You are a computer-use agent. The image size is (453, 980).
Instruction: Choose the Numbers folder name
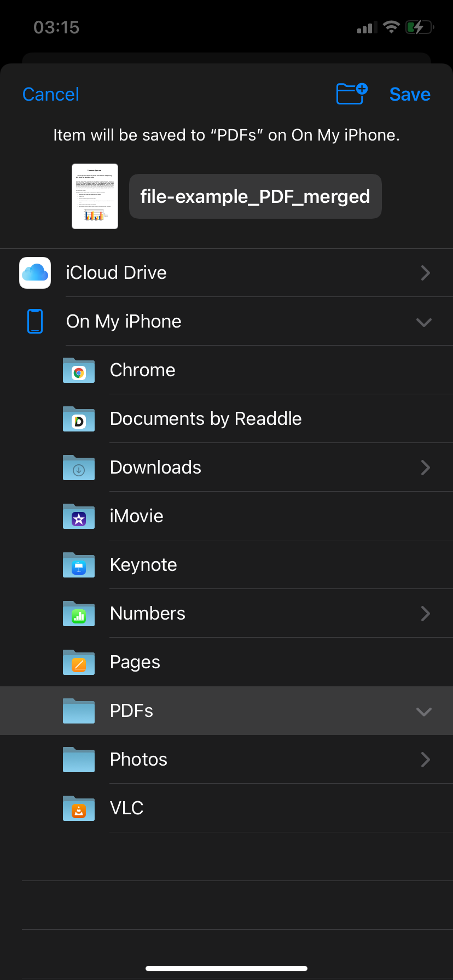148,614
